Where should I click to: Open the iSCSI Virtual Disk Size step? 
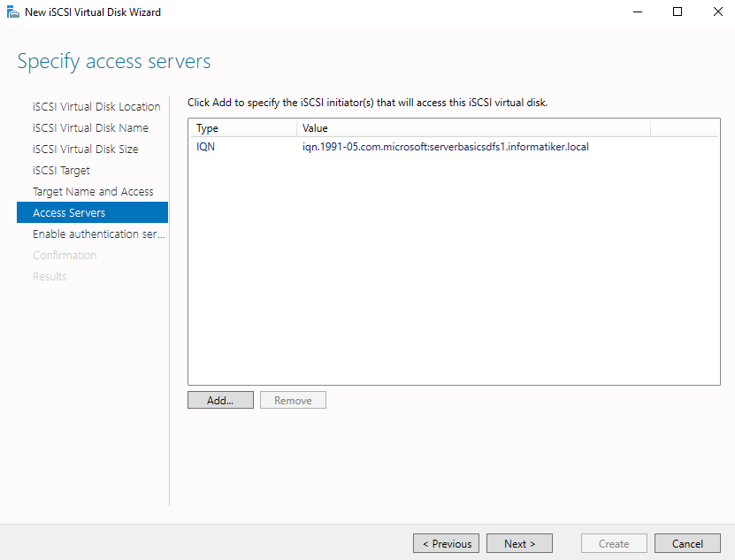[85, 149]
